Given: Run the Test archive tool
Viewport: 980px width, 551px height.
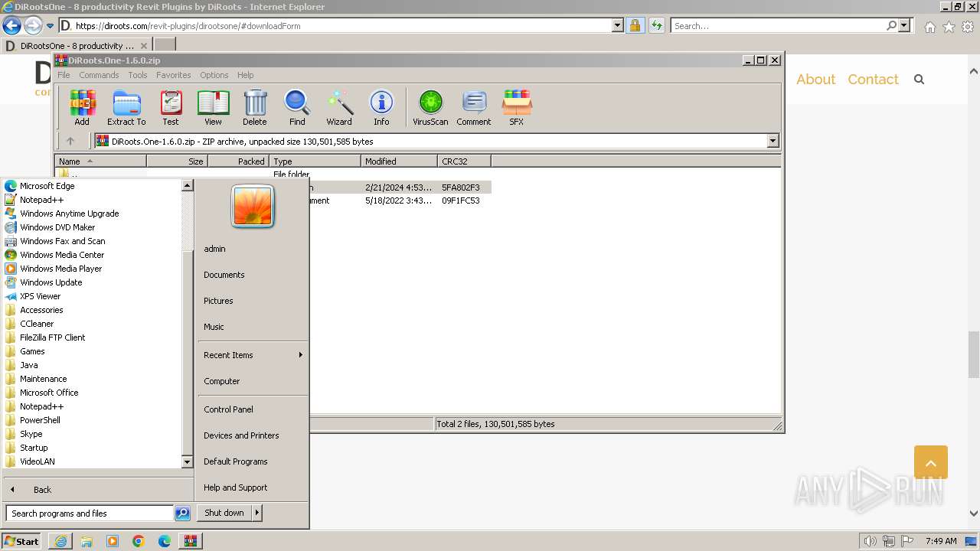Looking at the screenshot, I should [171, 108].
